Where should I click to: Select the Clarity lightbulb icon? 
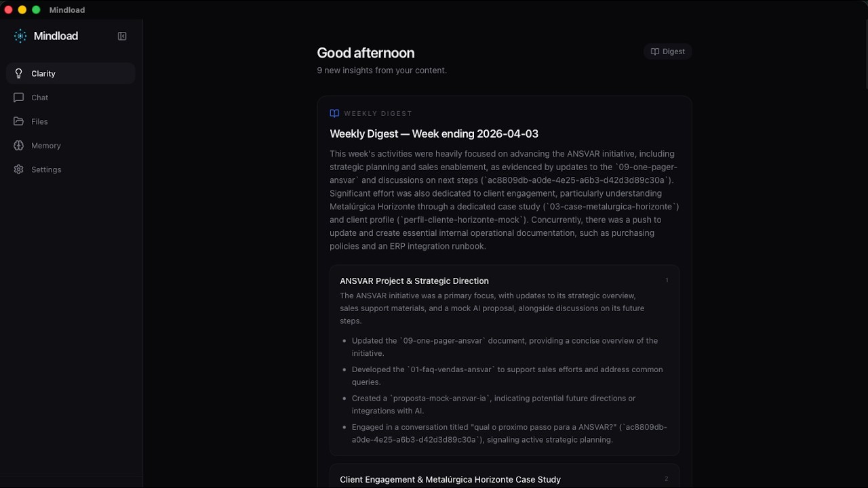(19, 73)
